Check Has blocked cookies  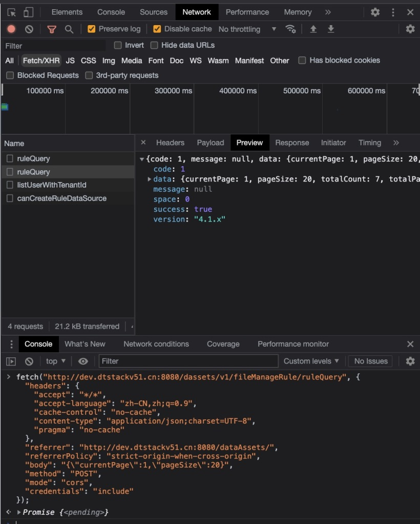pyautogui.click(x=302, y=60)
